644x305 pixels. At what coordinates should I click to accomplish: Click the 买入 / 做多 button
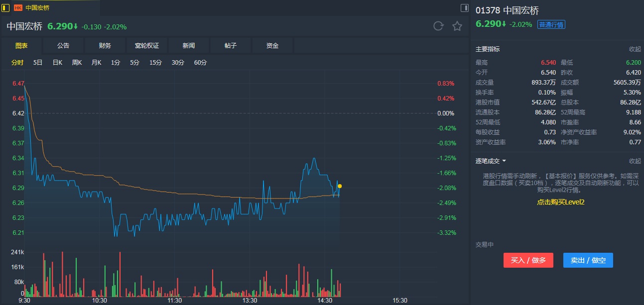(x=528, y=260)
